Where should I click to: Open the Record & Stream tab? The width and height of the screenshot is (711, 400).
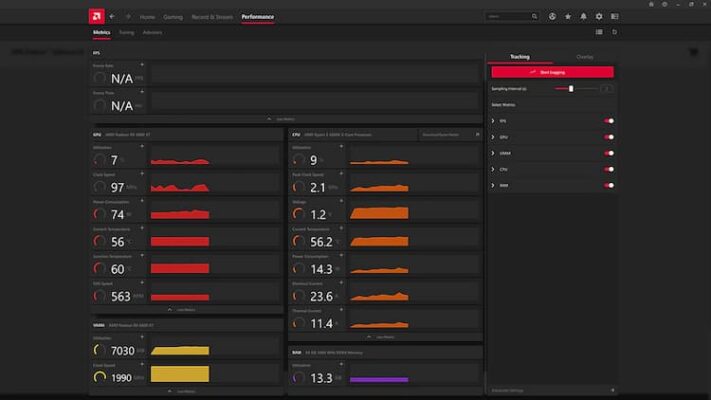coord(212,17)
